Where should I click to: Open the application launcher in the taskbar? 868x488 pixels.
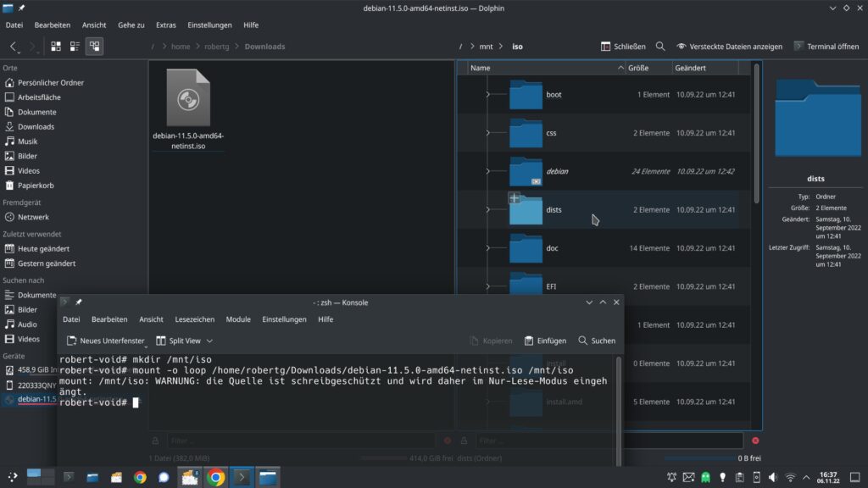(12, 477)
